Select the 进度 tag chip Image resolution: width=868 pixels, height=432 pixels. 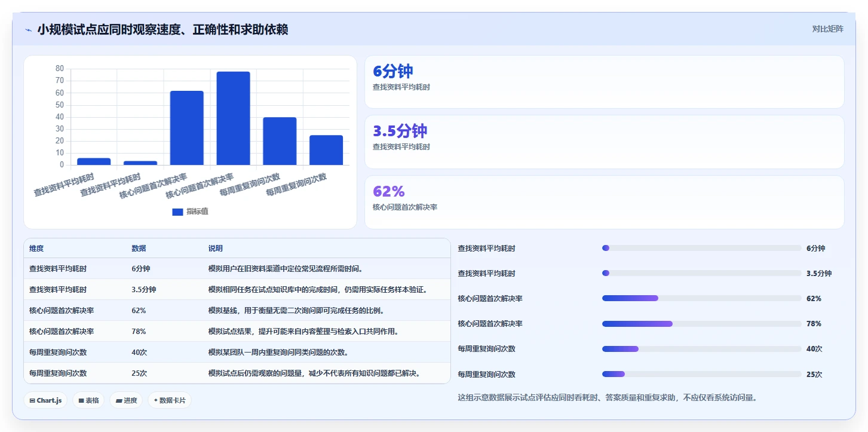[126, 400]
